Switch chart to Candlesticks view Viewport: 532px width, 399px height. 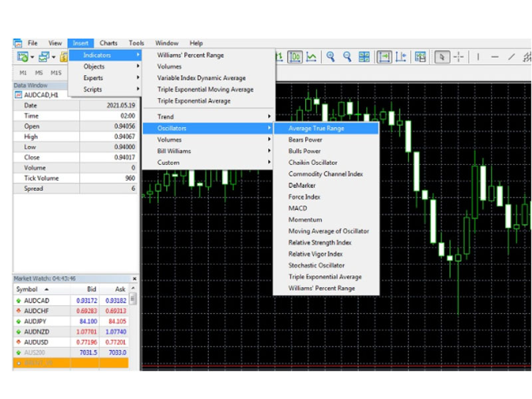tap(295, 57)
